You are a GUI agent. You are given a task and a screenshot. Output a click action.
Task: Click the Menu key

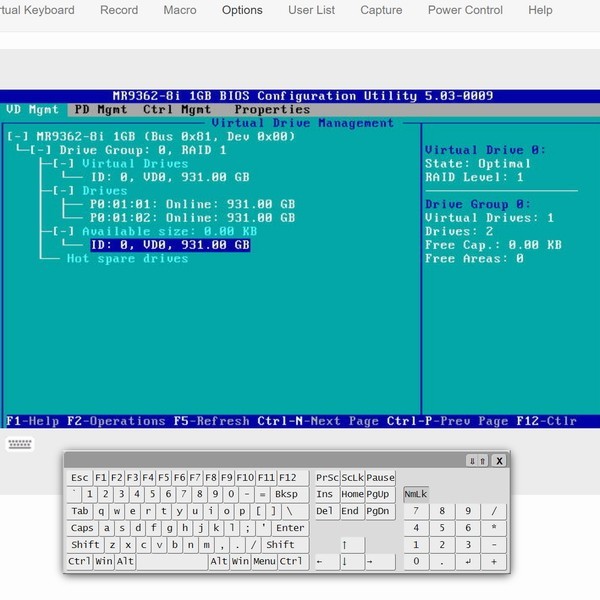(264, 561)
